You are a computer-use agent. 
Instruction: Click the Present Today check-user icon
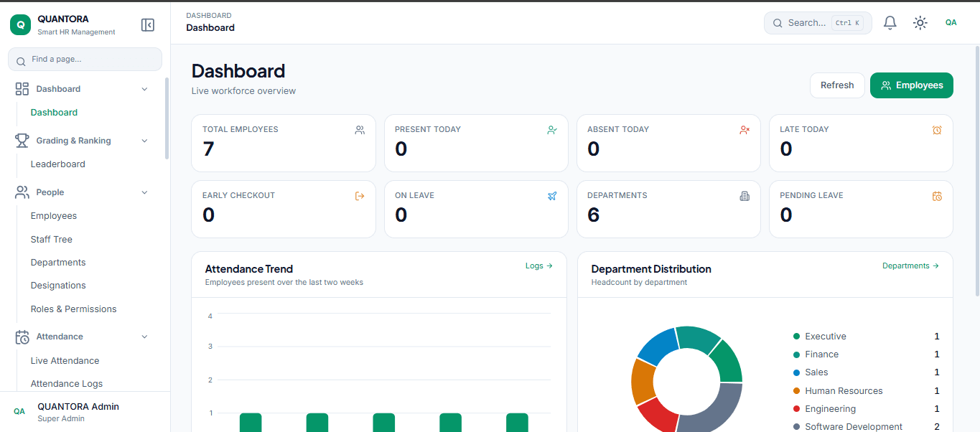click(552, 130)
